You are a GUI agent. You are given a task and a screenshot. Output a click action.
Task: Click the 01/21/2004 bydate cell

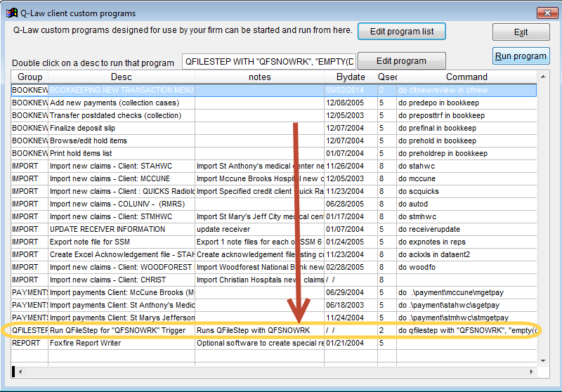pos(351,343)
